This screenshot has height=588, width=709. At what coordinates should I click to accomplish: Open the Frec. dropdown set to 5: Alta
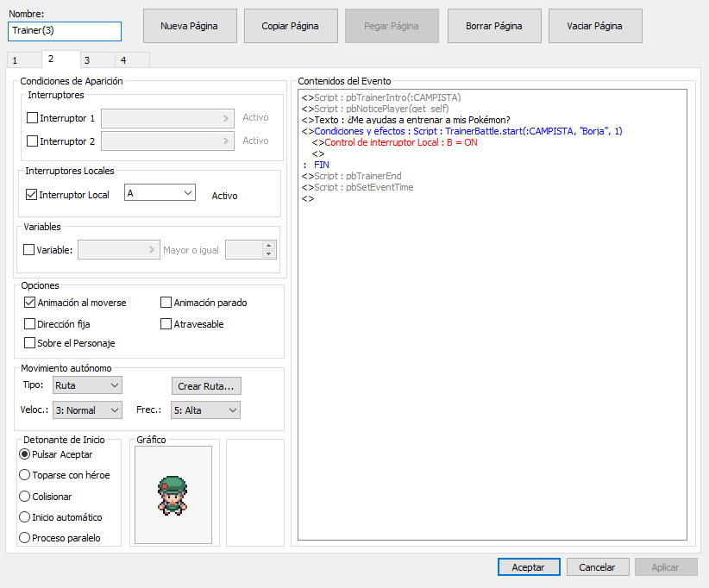tap(206, 410)
